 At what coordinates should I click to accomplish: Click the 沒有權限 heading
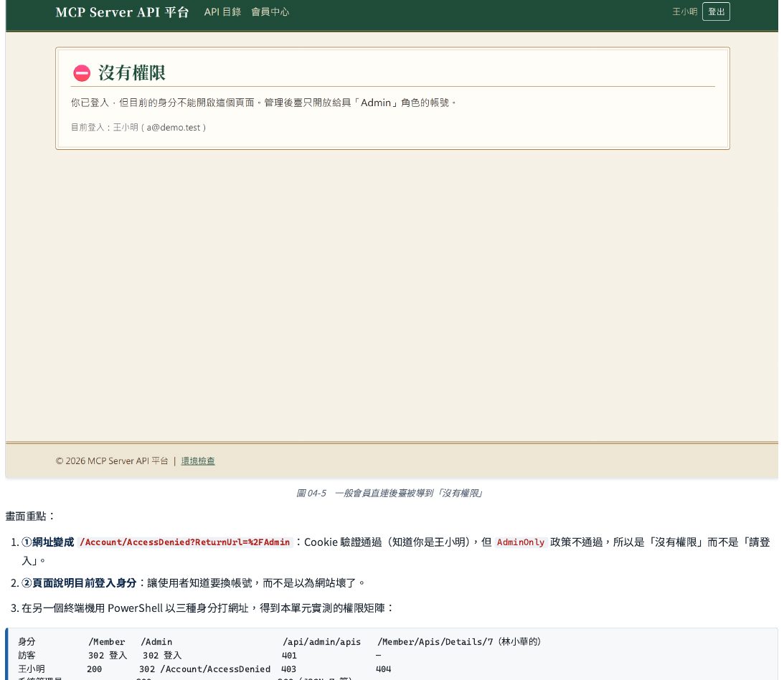(132, 73)
